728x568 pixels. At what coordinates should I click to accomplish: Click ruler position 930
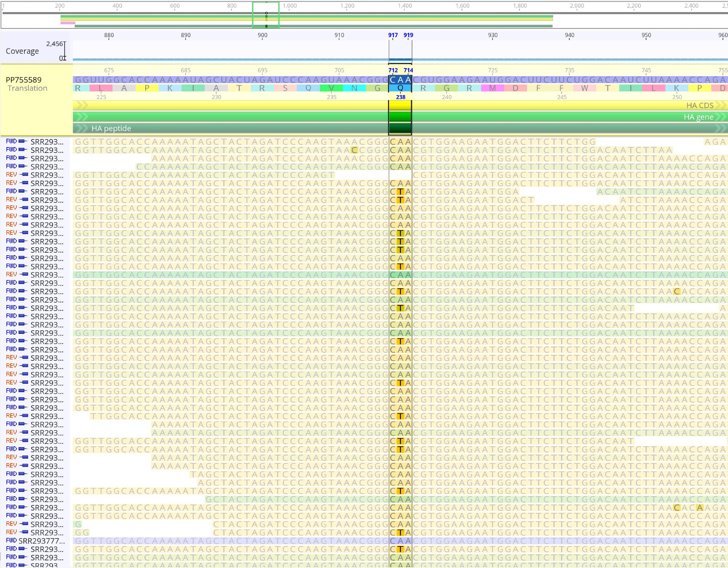coord(493,35)
